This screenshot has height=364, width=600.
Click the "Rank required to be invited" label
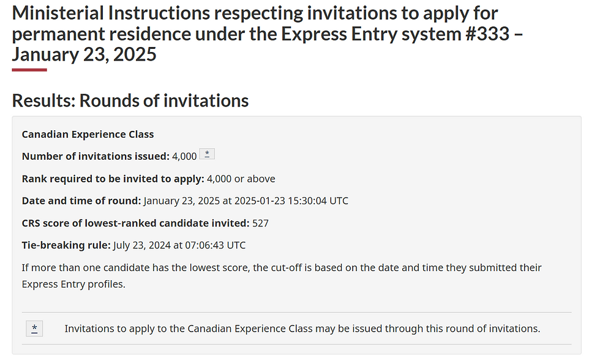[x=113, y=179]
